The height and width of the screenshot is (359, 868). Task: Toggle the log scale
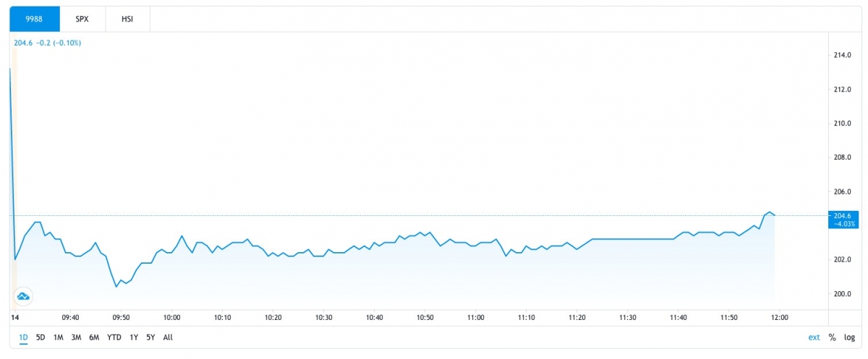(849, 337)
